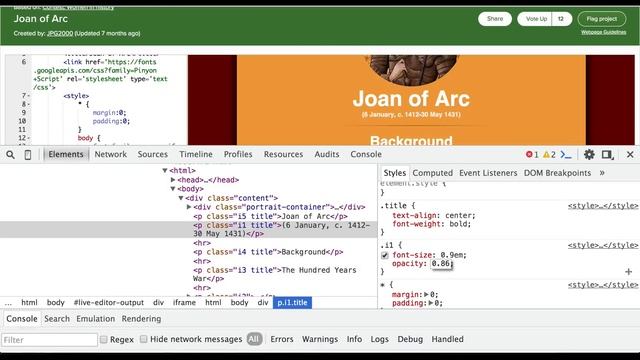Open the Resources panel

point(283,154)
